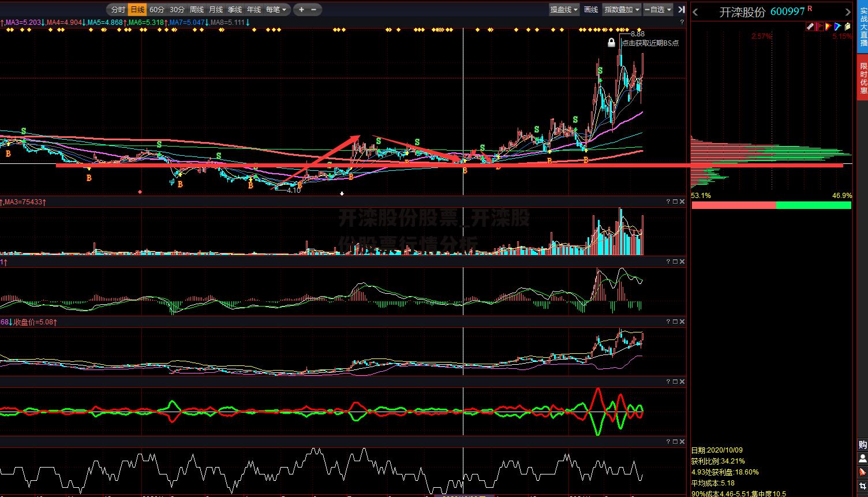868x497 pixels.
Task: Close the red-green oscillator panel
Action: pyautogui.click(x=682, y=382)
